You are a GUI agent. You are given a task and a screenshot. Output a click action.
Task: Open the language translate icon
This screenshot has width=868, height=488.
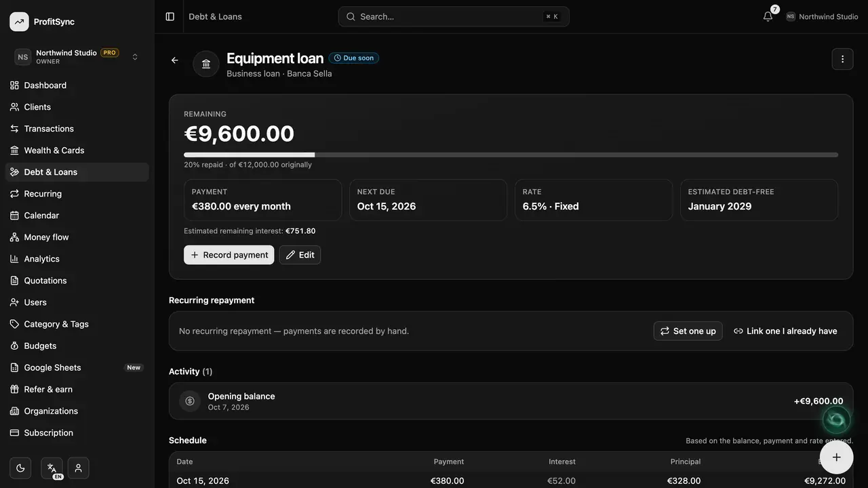click(52, 468)
